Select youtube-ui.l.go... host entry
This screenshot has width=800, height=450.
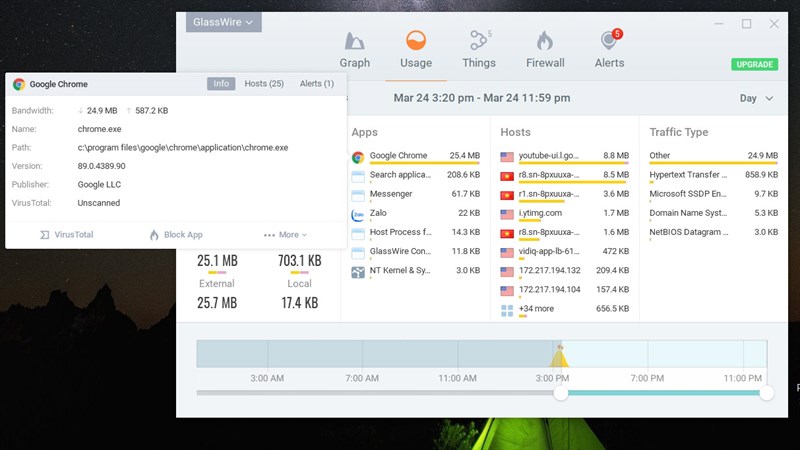pos(565,157)
